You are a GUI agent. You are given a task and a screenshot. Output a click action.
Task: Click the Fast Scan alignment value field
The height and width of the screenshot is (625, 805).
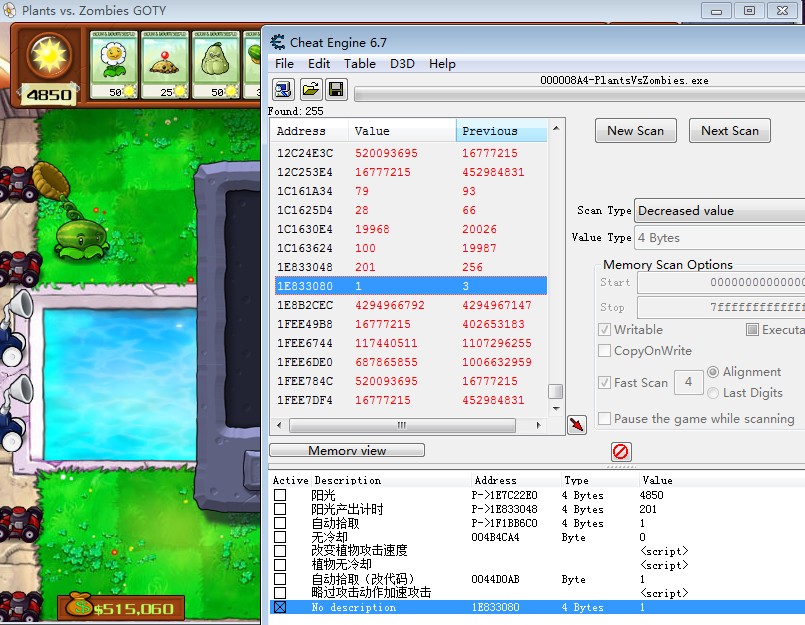coord(688,382)
